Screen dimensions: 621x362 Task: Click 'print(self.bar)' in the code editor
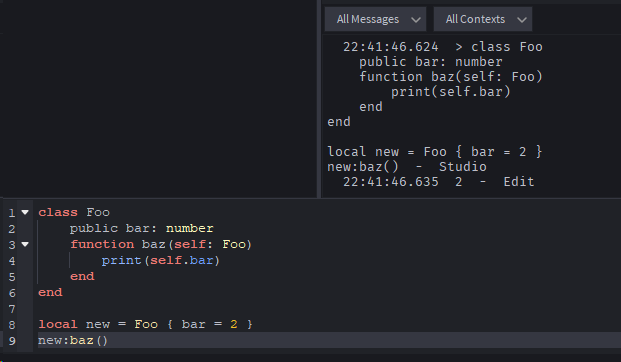[160, 261]
